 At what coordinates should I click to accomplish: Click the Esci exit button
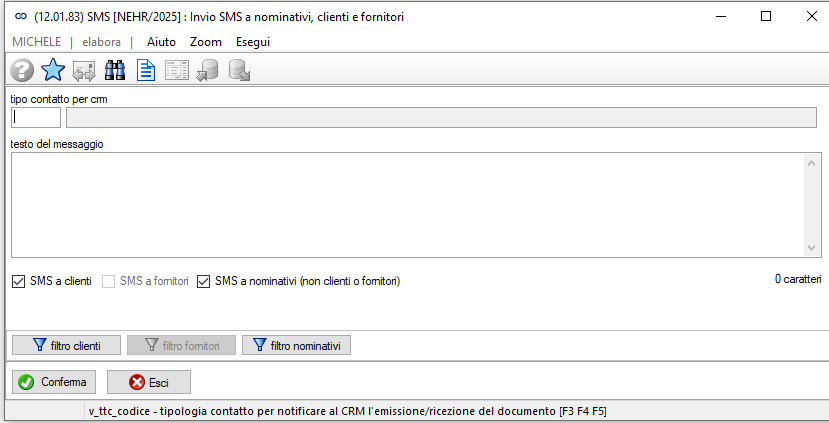point(149,382)
